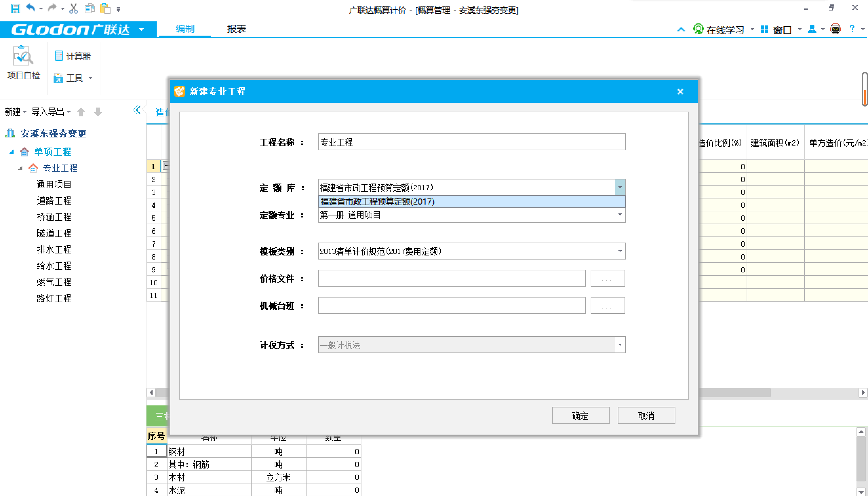Open the quick access toolbar customize arrow

tap(118, 9)
